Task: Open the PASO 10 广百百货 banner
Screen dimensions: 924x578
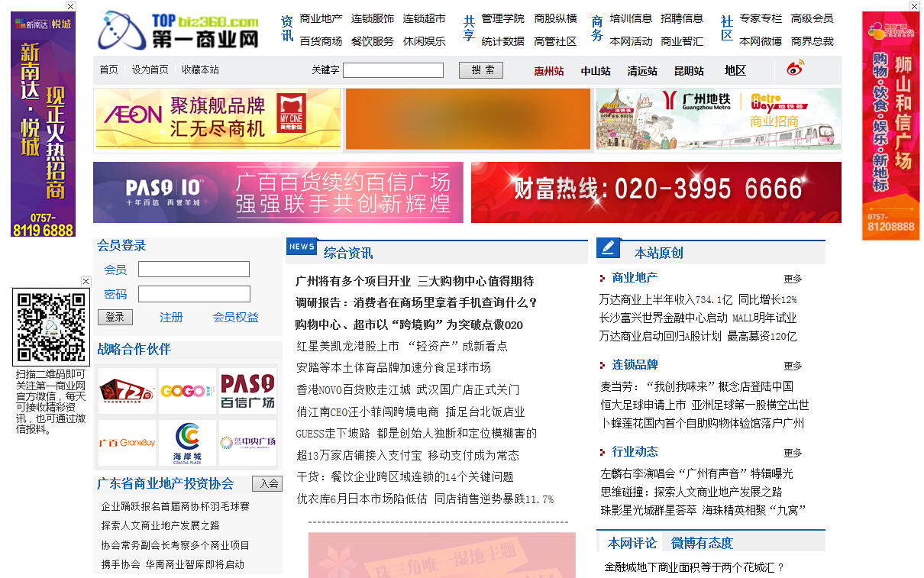Action: pyautogui.click(x=278, y=192)
